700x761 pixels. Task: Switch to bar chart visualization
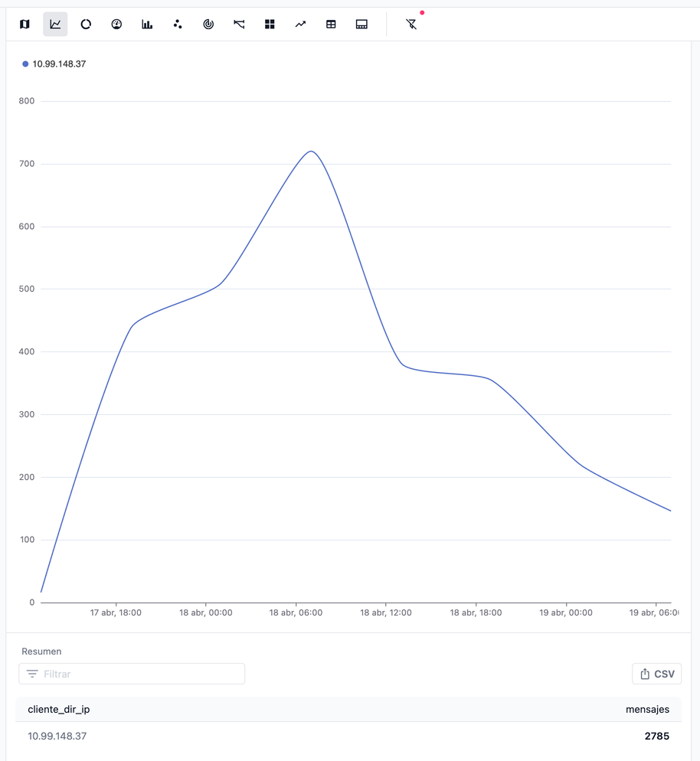point(147,24)
